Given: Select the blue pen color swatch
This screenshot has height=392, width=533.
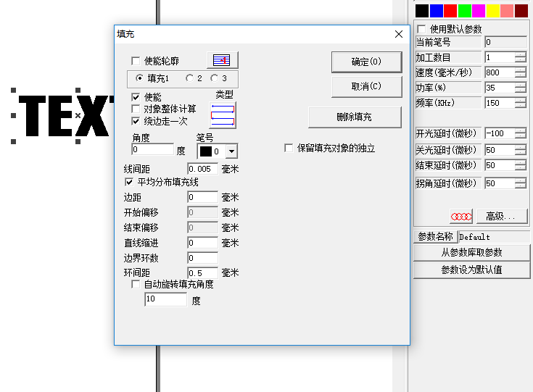Looking at the screenshot, I should tap(437, 11).
